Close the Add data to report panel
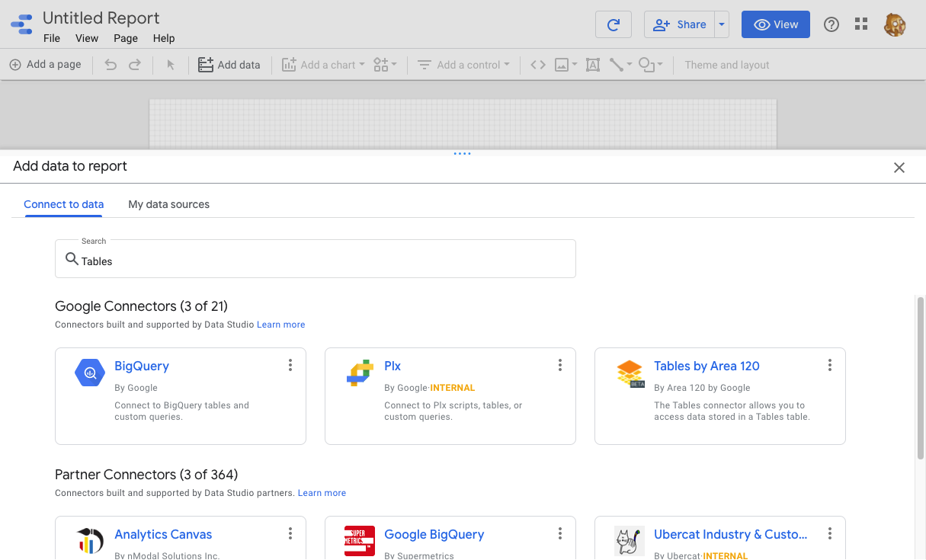This screenshot has height=560, width=926. click(x=899, y=168)
